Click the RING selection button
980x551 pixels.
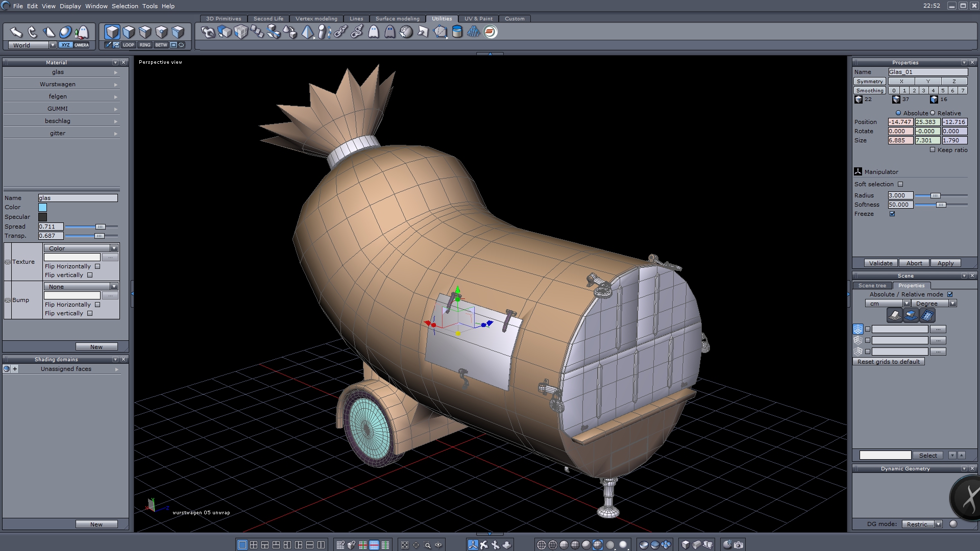[x=145, y=45]
